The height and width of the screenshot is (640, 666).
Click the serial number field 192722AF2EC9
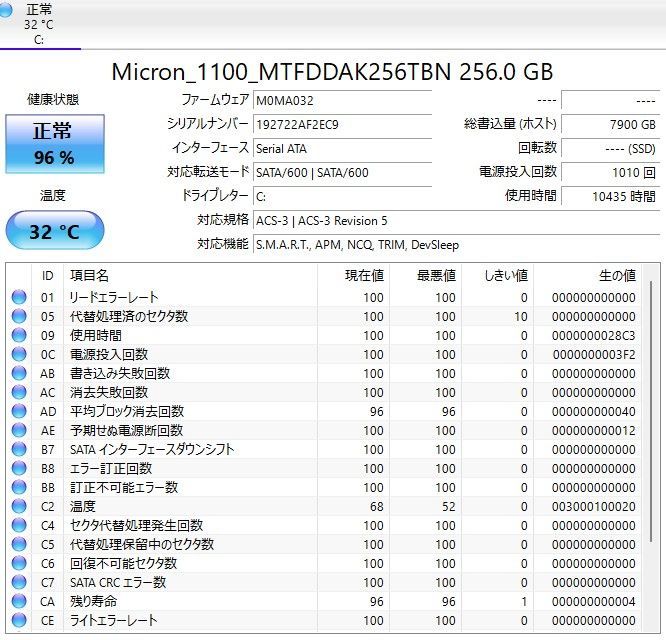click(342, 124)
